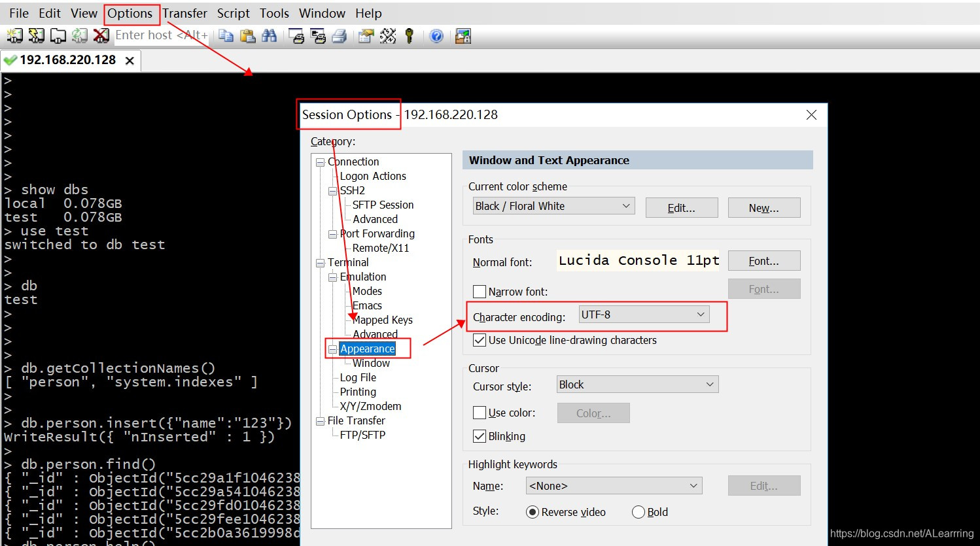Collapse the Connection tree node
The height and width of the screenshot is (546, 980).
321,162
